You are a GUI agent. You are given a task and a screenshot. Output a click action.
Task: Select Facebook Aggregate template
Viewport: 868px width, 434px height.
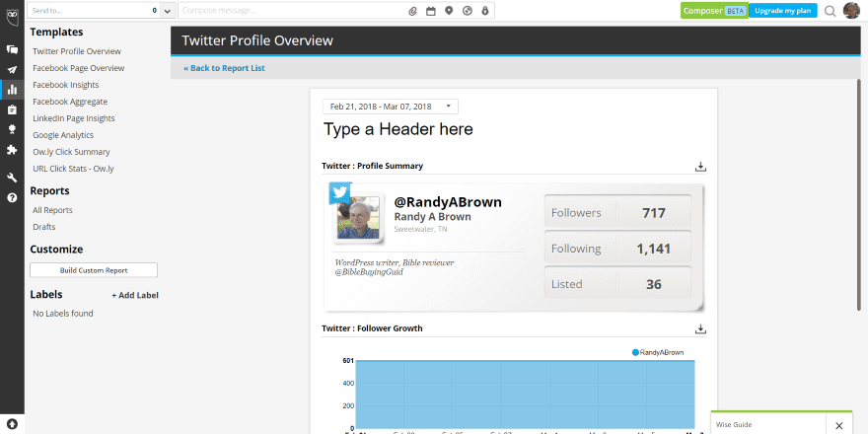pyautogui.click(x=70, y=102)
